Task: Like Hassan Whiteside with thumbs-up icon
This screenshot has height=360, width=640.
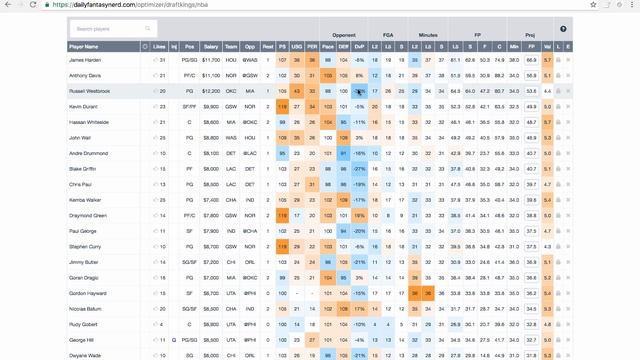Action: (x=156, y=122)
